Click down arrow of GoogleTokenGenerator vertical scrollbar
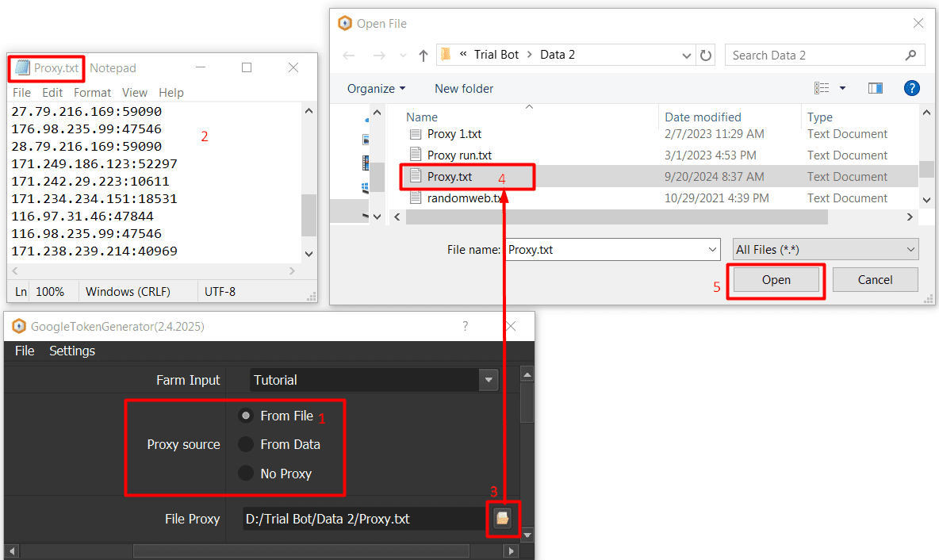Screen dimensions: 939x560 click(527, 535)
